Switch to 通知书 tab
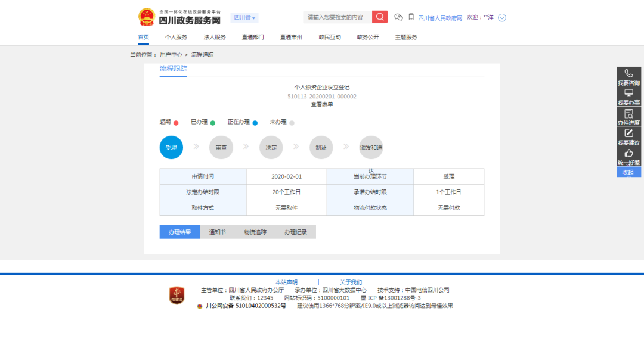 pos(217,232)
